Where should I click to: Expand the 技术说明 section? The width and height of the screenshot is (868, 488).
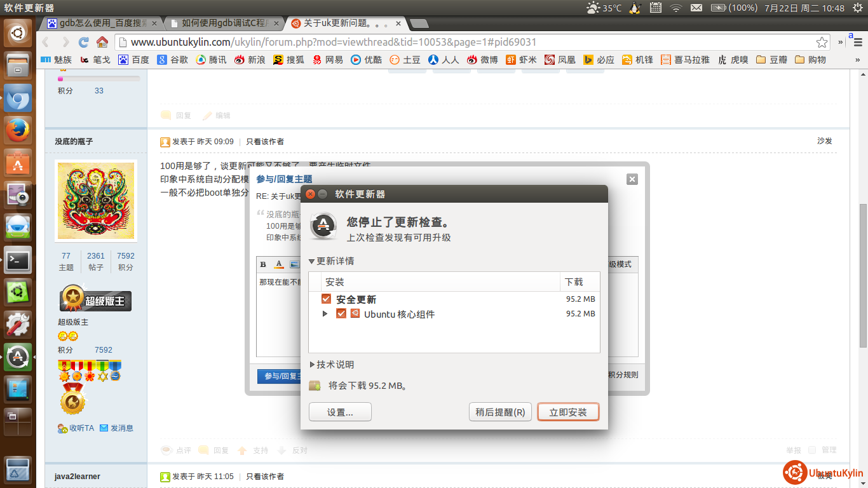tap(312, 365)
